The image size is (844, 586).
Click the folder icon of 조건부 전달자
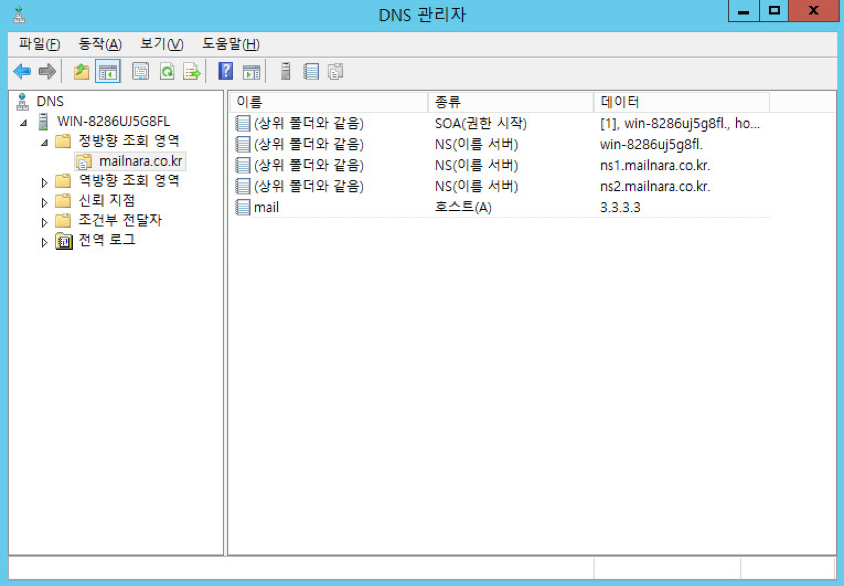[x=63, y=221]
